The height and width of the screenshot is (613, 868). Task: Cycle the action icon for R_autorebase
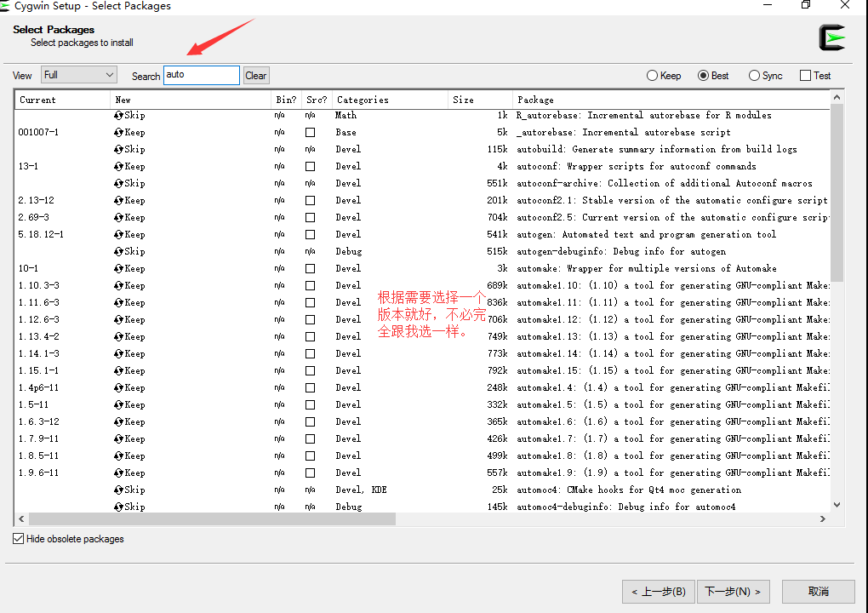click(118, 115)
